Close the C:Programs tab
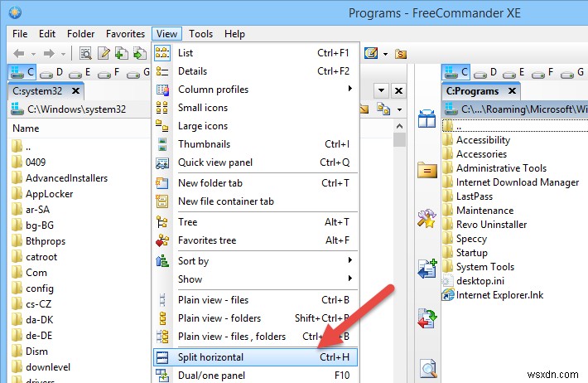Viewport: 588px width, 383px height. click(512, 91)
